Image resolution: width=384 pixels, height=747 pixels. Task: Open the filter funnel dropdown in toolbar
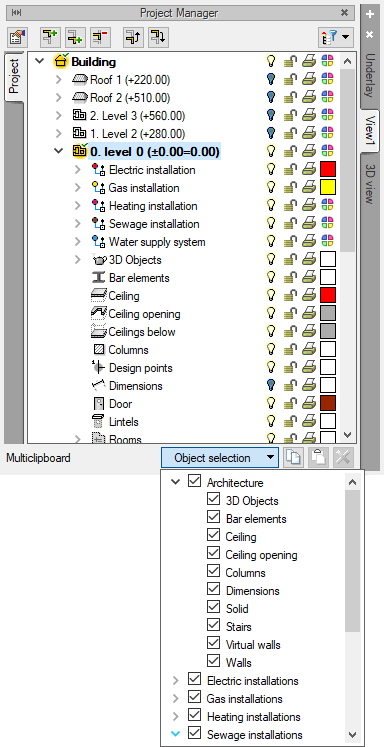point(336,37)
